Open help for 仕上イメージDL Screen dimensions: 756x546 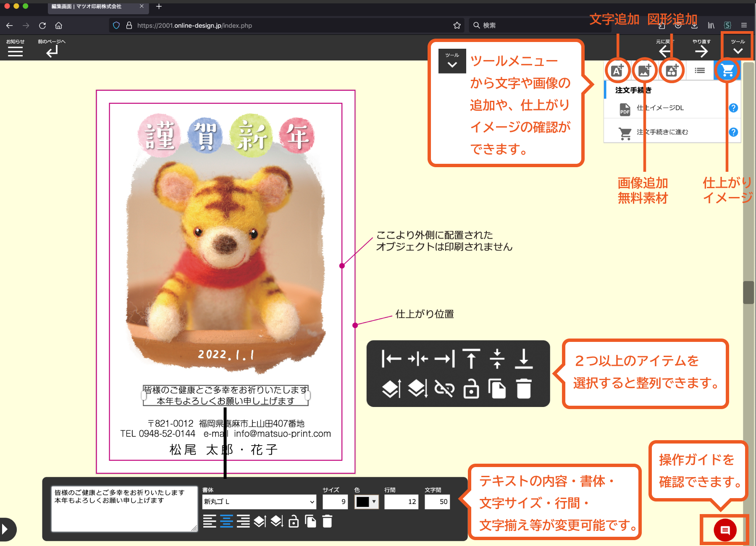coord(733,108)
